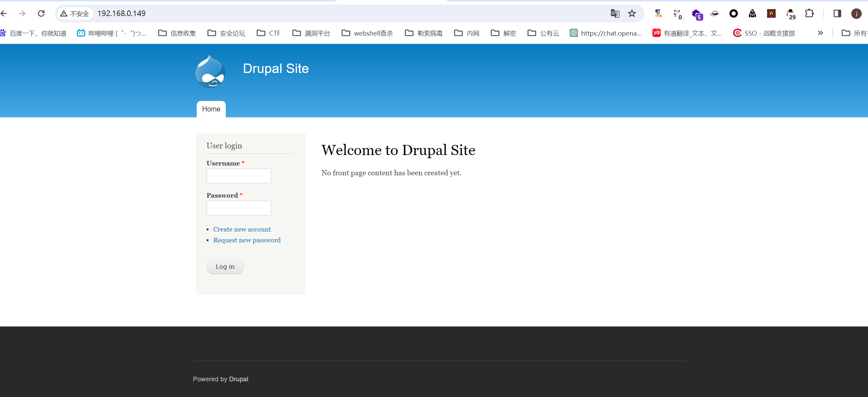Toggle the browser side panel icon
Image resolution: width=868 pixels, height=397 pixels.
pyautogui.click(x=837, y=13)
